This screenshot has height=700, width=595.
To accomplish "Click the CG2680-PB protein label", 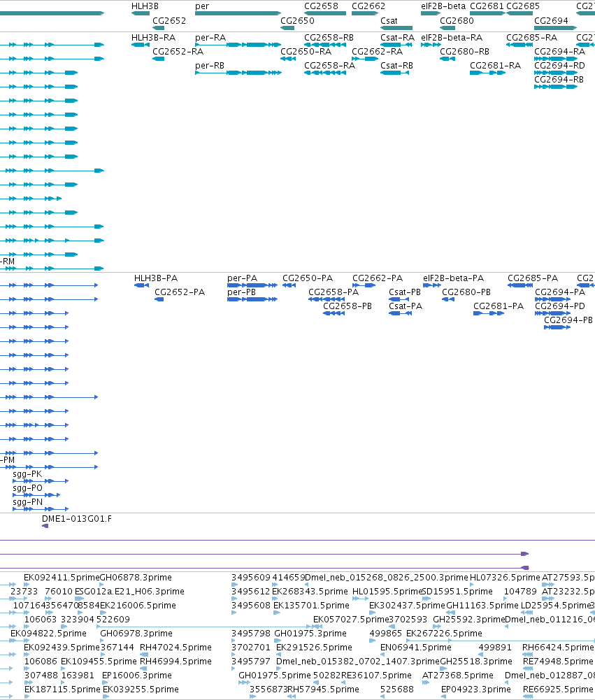I will tap(466, 292).
